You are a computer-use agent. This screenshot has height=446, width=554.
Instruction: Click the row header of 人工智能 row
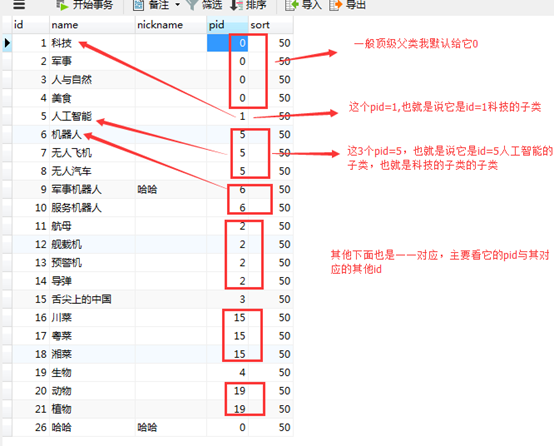(x=7, y=116)
